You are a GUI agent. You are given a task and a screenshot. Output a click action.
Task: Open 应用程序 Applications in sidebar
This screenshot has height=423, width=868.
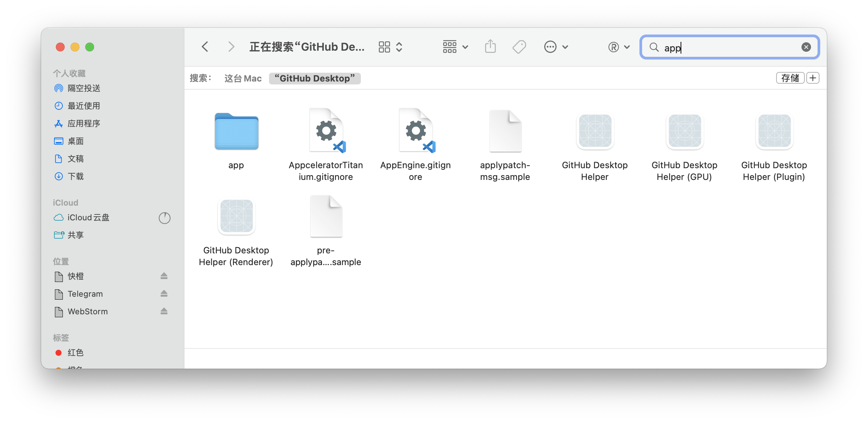pos(84,123)
